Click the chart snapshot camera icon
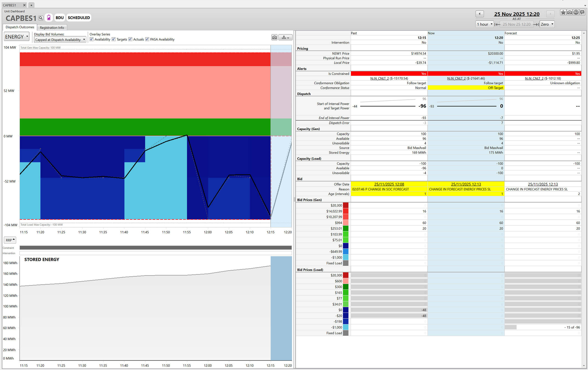Screen dimensions: 588x370 point(274,37)
